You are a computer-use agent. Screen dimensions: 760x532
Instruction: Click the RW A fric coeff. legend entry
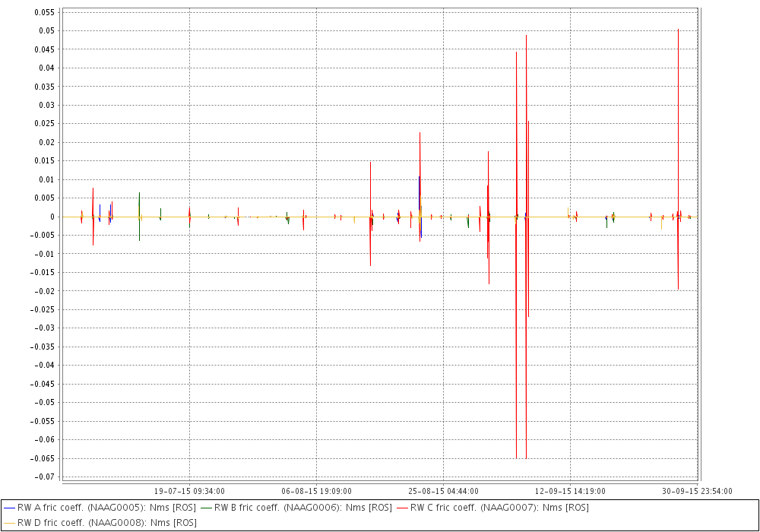[x=100, y=508]
